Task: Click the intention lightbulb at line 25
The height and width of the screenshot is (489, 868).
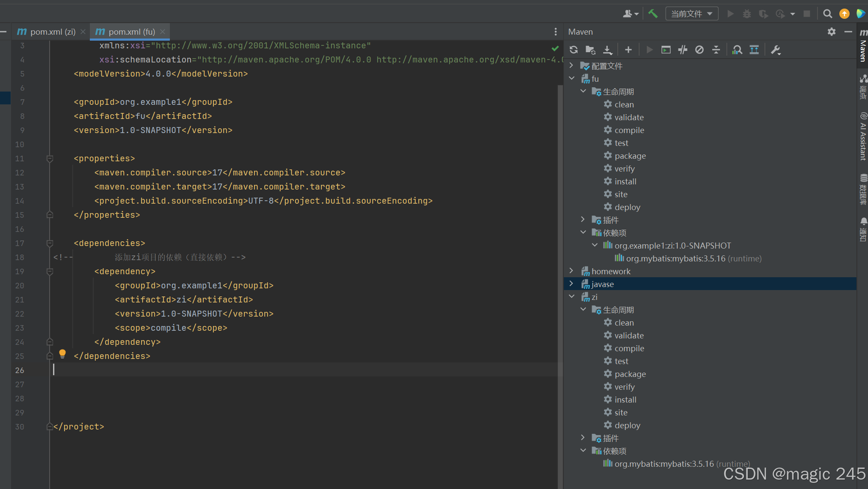Action: (x=62, y=353)
